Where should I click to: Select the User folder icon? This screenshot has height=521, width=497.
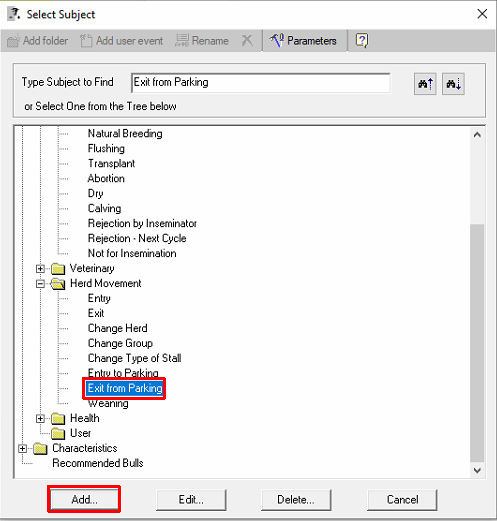click(x=58, y=433)
